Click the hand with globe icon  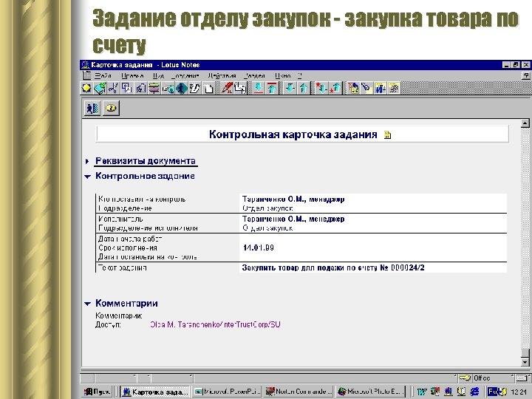[168, 88]
